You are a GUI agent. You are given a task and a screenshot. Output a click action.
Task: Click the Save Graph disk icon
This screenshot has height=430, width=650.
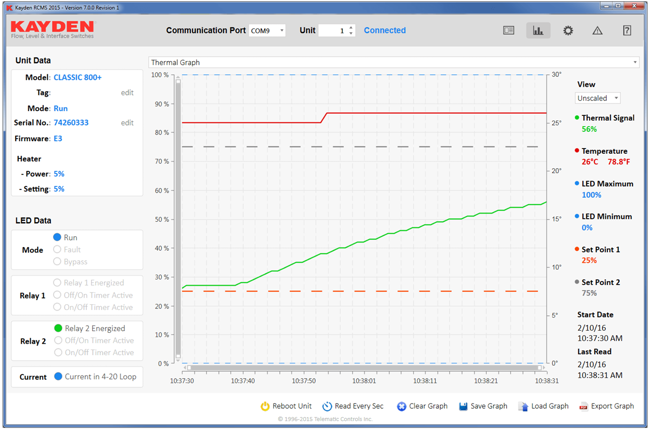[x=463, y=406]
